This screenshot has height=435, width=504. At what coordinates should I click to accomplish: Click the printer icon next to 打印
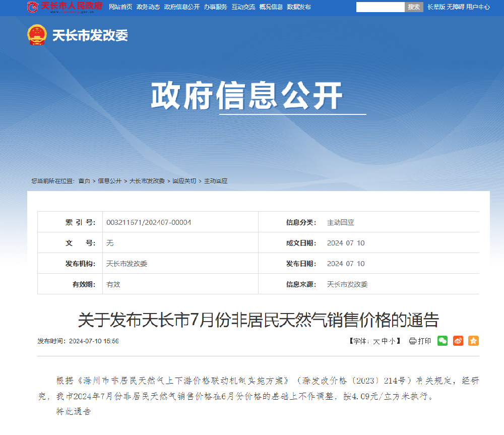pyautogui.click(x=412, y=341)
